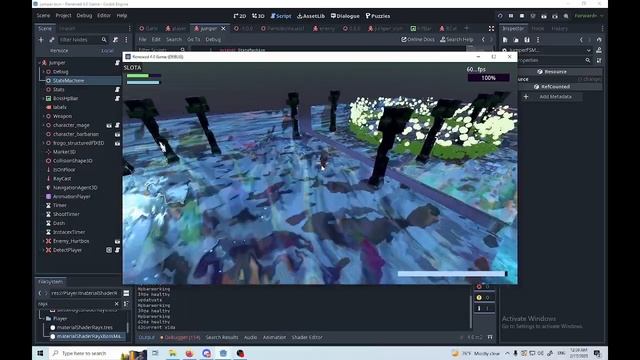Open the Editor menu
Viewport: 640px width, 360px height.
coord(104,16)
